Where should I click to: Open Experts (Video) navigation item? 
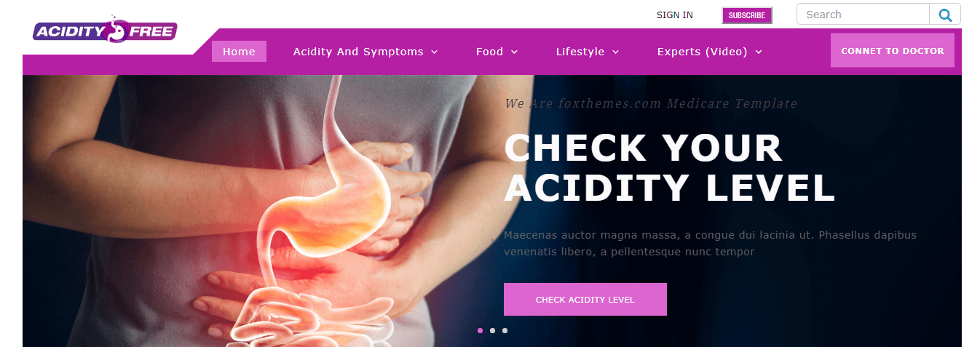[x=703, y=52]
